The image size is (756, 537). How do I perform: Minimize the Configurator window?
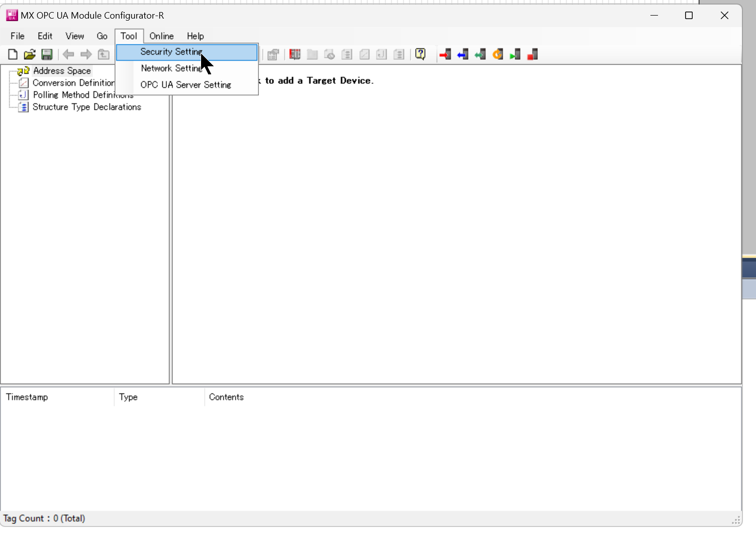click(x=654, y=16)
